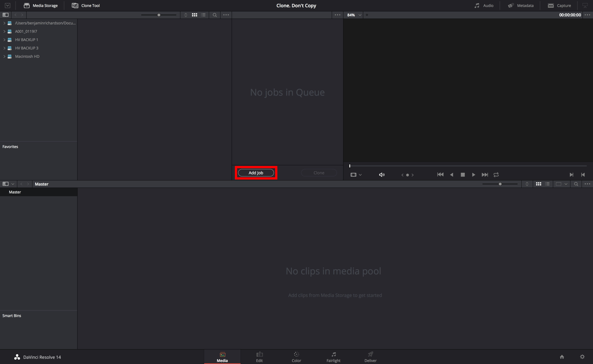Open media storage options menu
This screenshot has height=364, width=593.
point(226,15)
